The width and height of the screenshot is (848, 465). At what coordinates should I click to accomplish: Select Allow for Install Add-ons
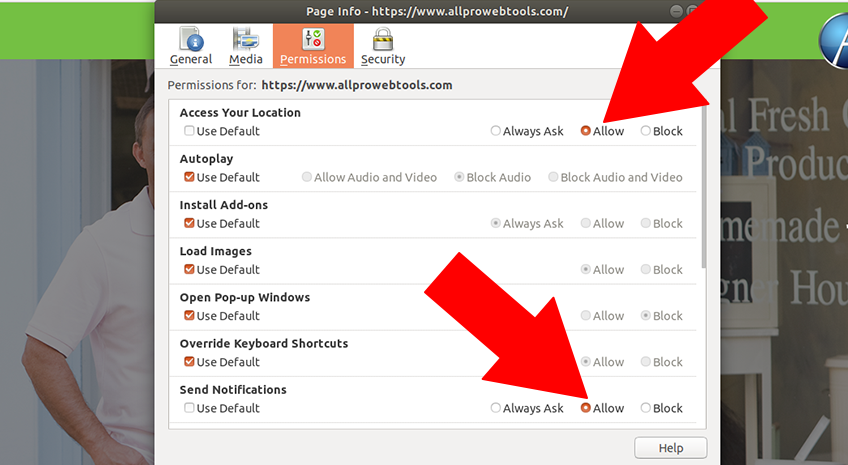[586, 223]
